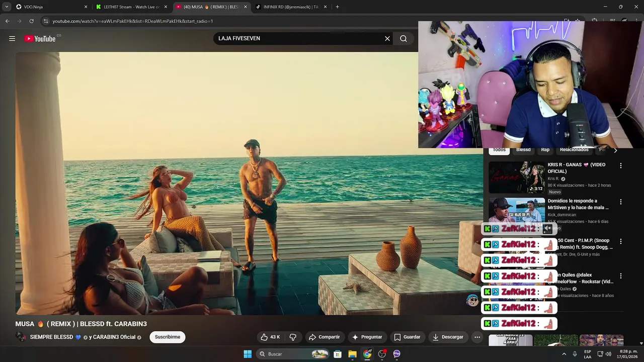
Task: Close the VDO.Ninja tab
Action: (86, 7)
